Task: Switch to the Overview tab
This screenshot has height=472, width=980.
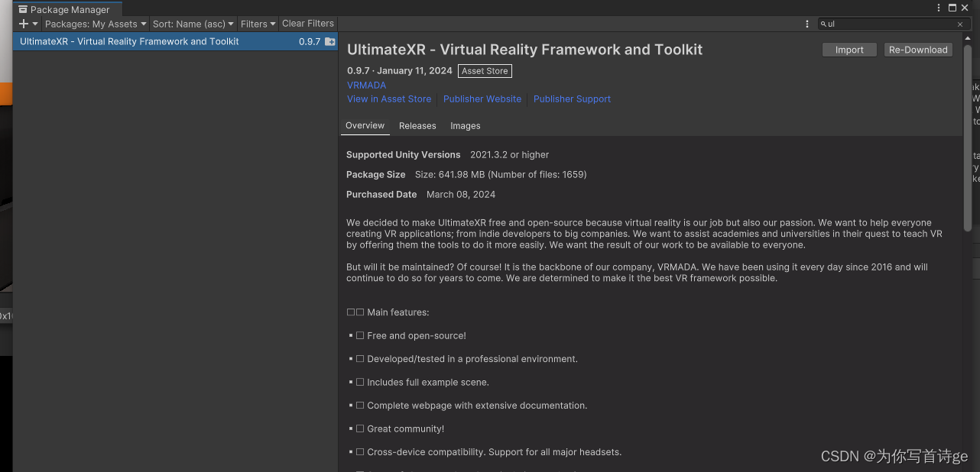Action: click(x=365, y=126)
